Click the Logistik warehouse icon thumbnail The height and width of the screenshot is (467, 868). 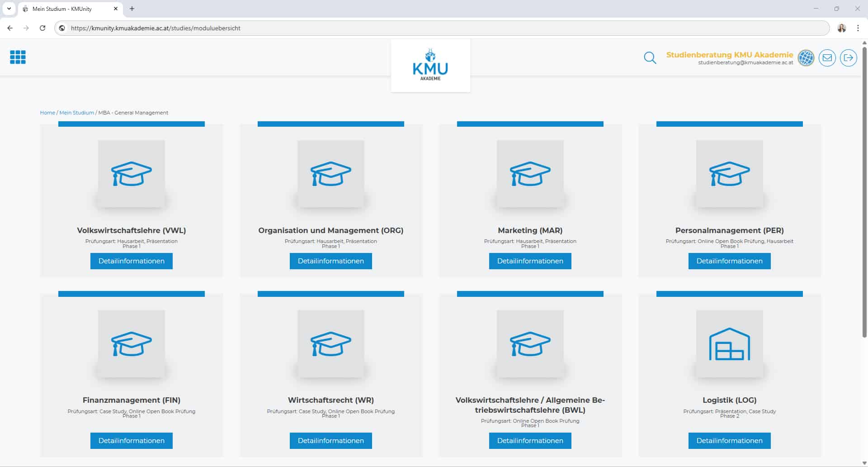[730, 343]
